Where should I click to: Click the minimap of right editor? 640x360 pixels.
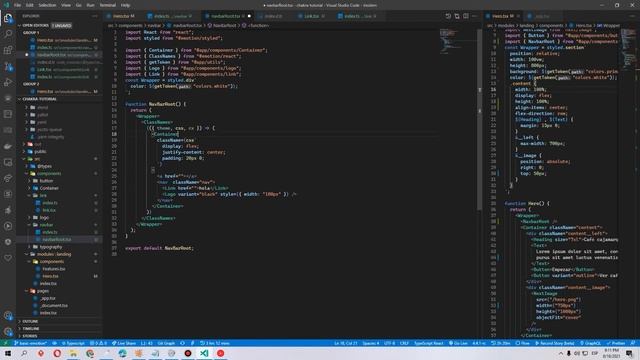(x=629, y=51)
